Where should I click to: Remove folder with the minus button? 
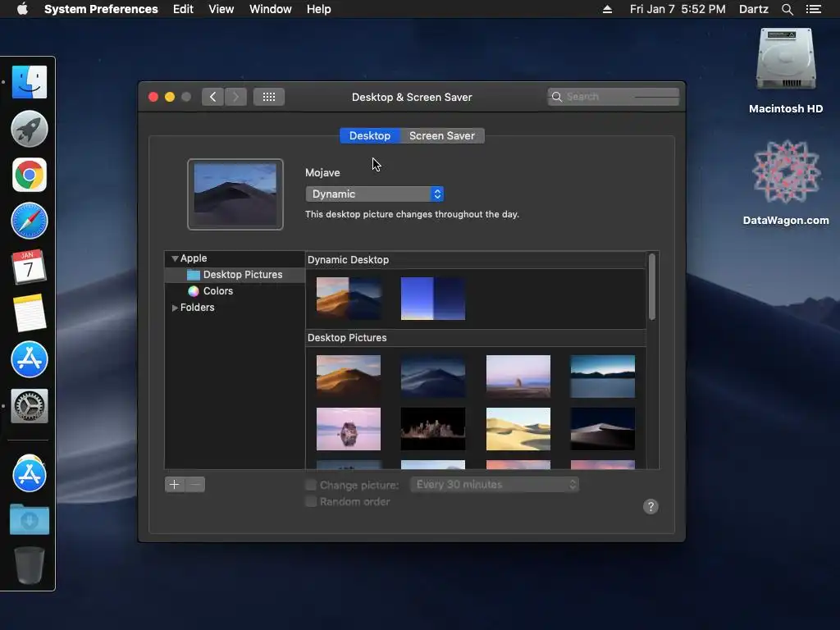195,484
